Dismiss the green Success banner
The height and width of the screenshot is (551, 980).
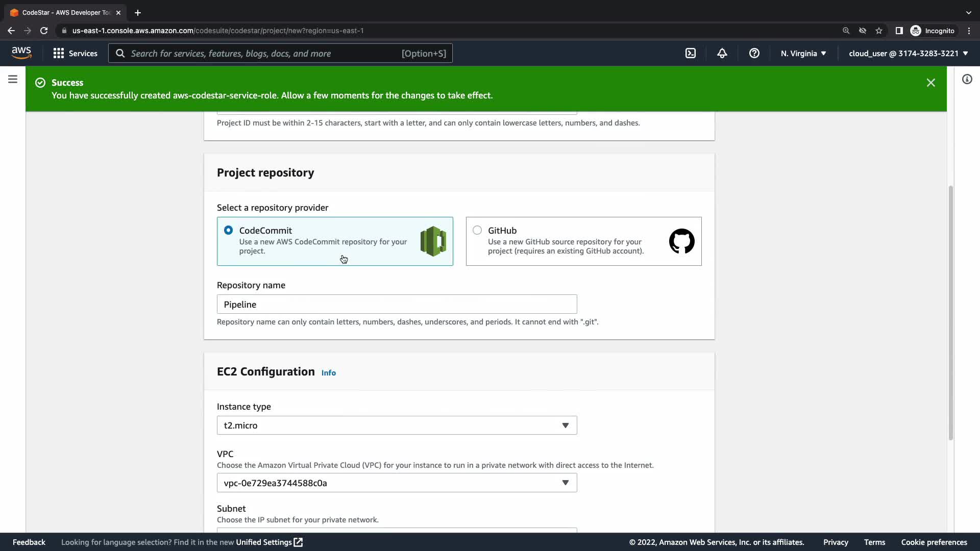click(930, 83)
